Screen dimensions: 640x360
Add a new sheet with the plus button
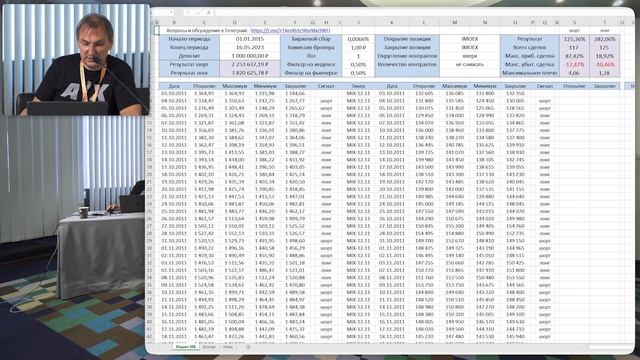(248, 347)
